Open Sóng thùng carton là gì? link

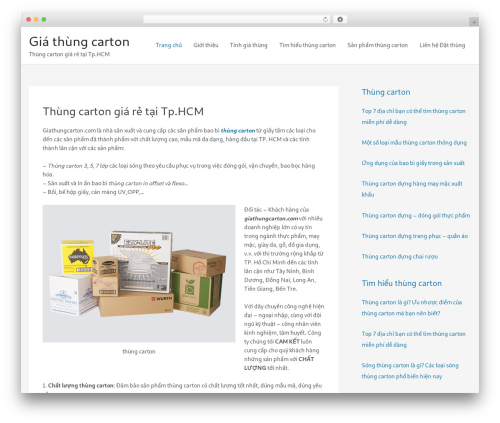[x=410, y=371]
